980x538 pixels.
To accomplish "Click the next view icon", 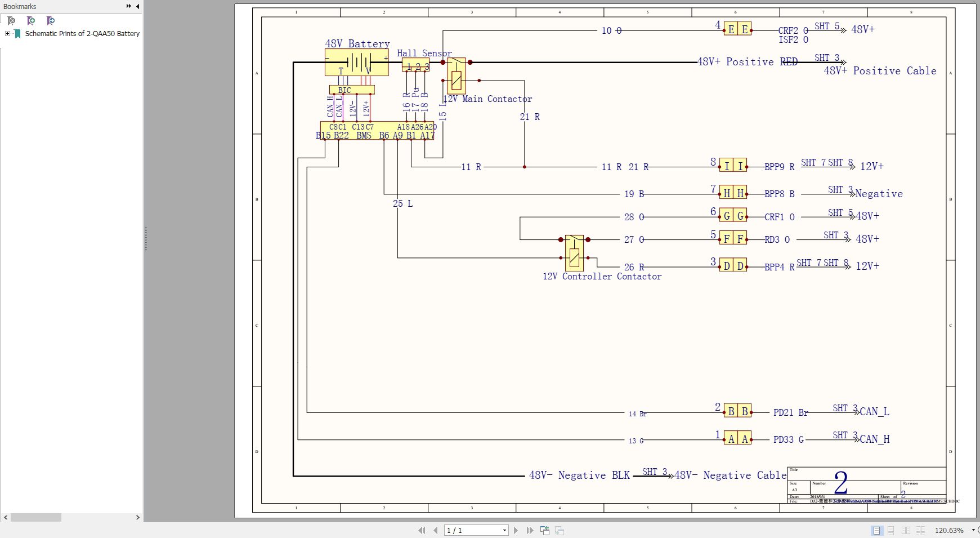I will 560,530.
